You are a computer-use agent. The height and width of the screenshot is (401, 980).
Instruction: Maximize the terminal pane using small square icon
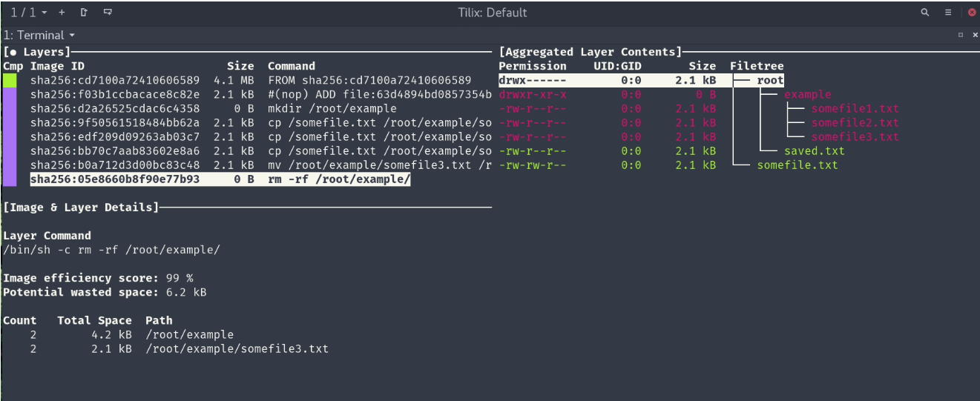click(x=961, y=35)
